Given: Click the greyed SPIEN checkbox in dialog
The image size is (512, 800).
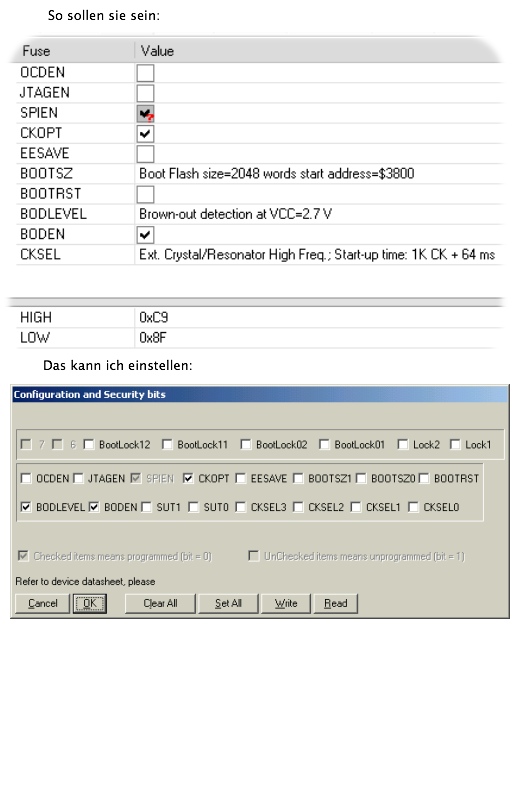Looking at the screenshot, I should pos(136,478).
